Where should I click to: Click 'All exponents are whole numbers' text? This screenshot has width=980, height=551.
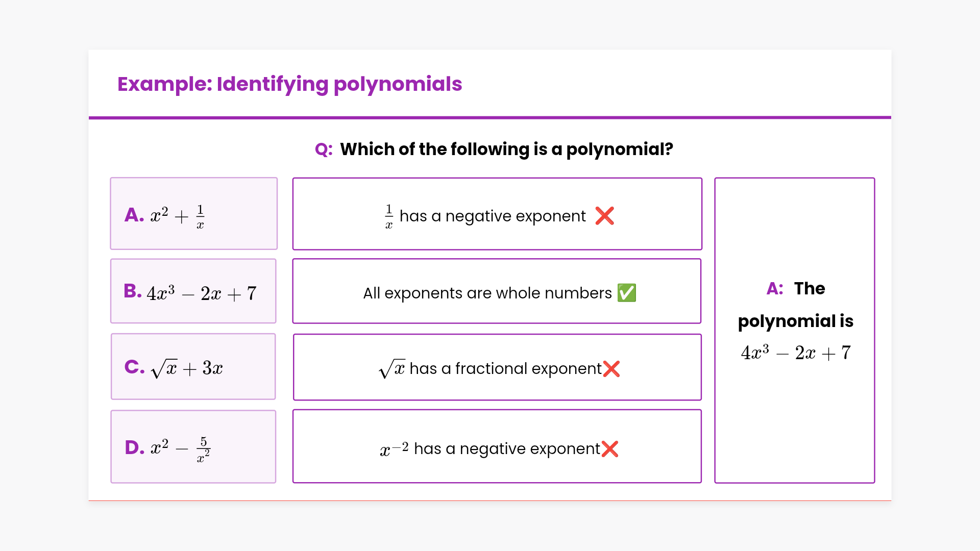(487, 293)
